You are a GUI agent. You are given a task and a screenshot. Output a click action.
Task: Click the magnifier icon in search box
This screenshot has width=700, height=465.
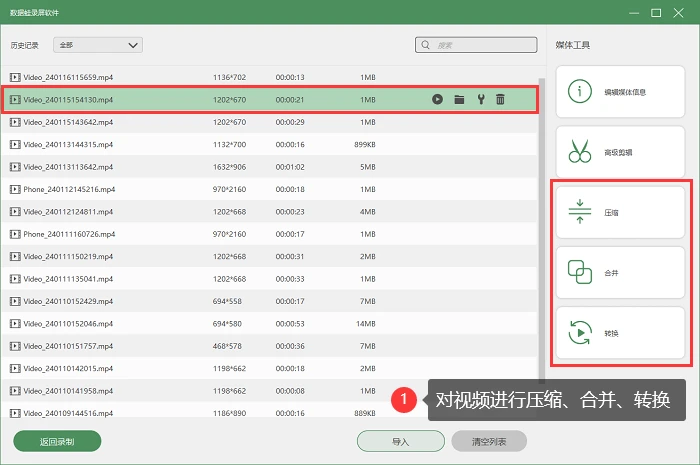tap(425, 45)
